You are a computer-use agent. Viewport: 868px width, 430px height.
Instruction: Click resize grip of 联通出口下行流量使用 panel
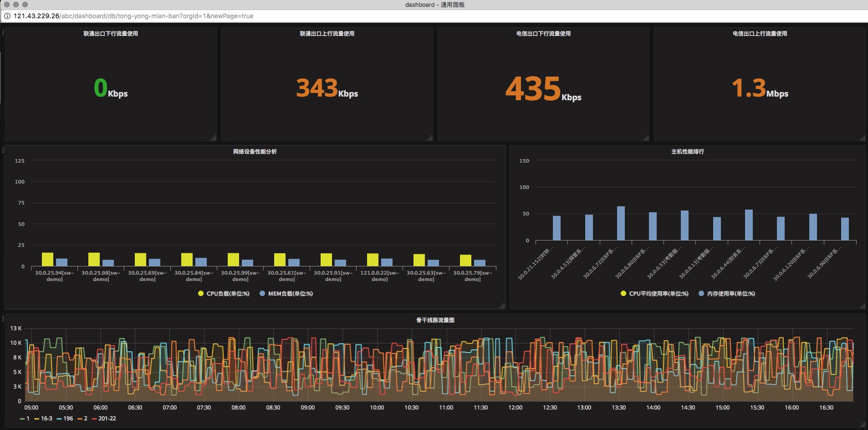(213, 138)
